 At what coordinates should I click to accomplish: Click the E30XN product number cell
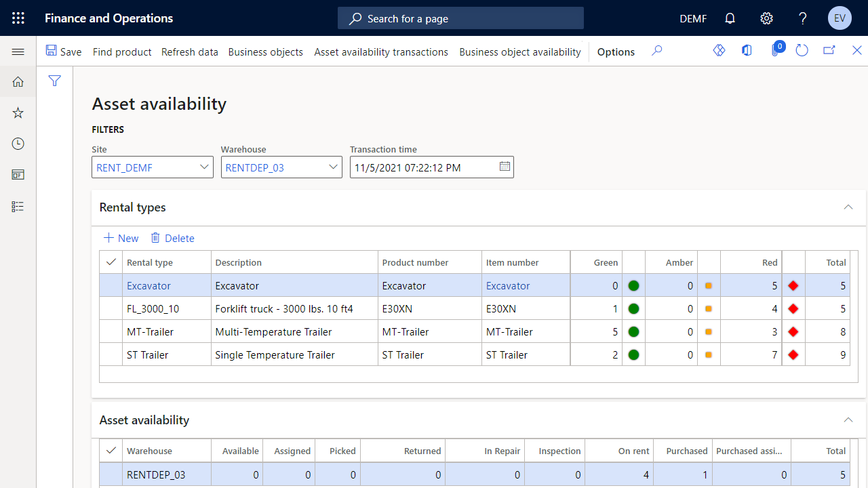pyautogui.click(x=429, y=308)
